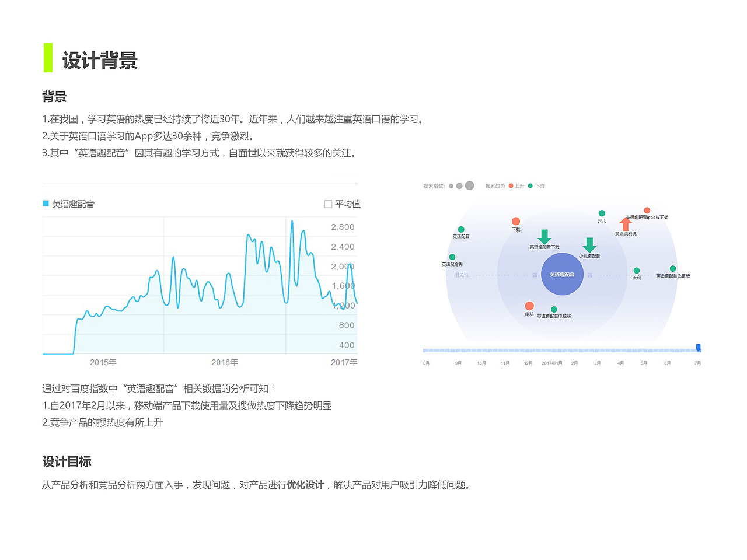Click the blue 英语趣配音 legend square
Image resolution: width=747 pixels, height=560 pixels.
click(46, 204)
